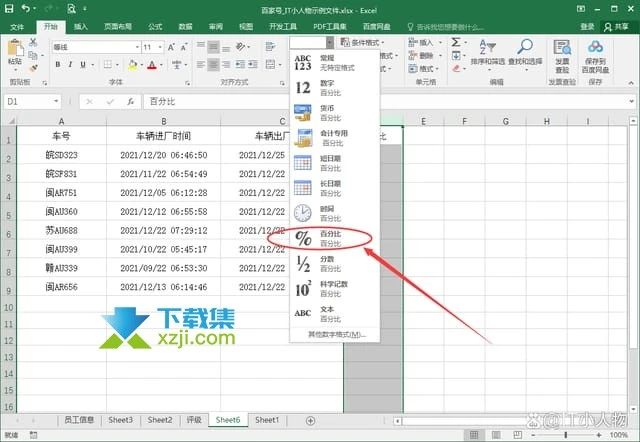Image resolution: width=640 pixels, height=442 pixels.
Task: Click the 登录 sign-in link
Action: 587,27
